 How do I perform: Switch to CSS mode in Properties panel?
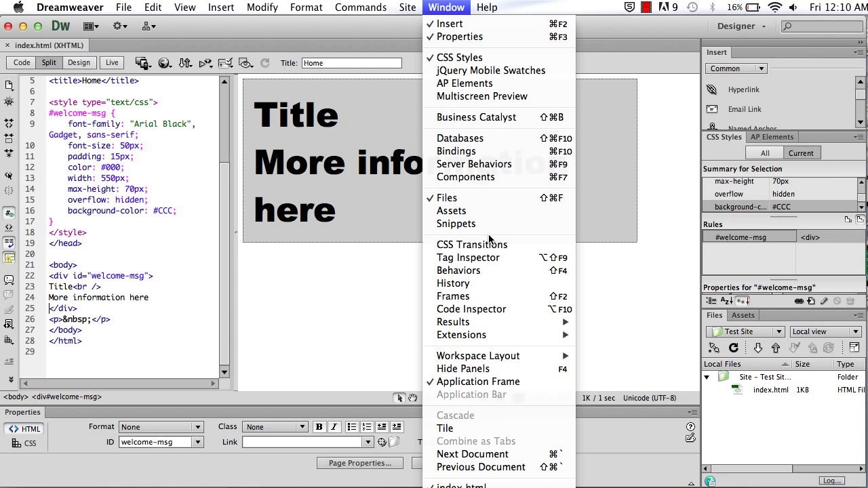[x=24, y=443]
